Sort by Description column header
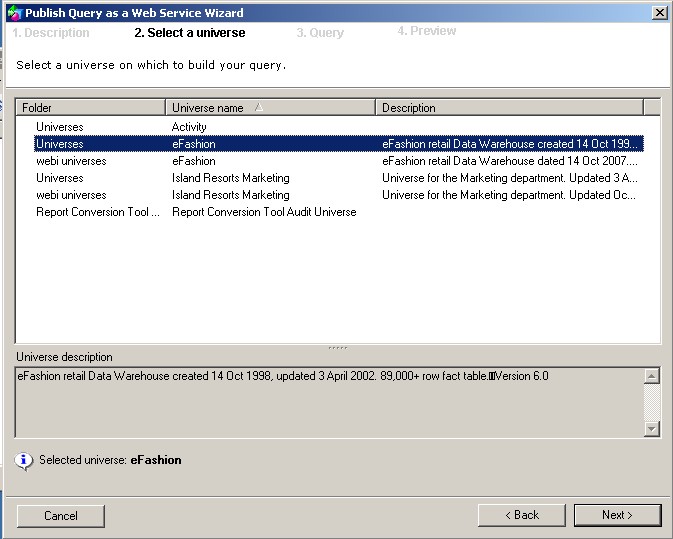The width and height of the screenshot is (673, 539). (509, 108)
